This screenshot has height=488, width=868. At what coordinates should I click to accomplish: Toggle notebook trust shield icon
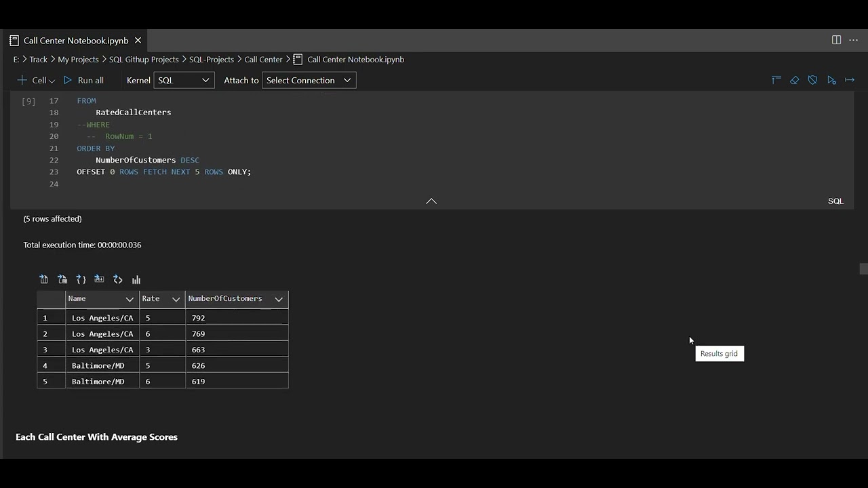click(x=812, y=80)
